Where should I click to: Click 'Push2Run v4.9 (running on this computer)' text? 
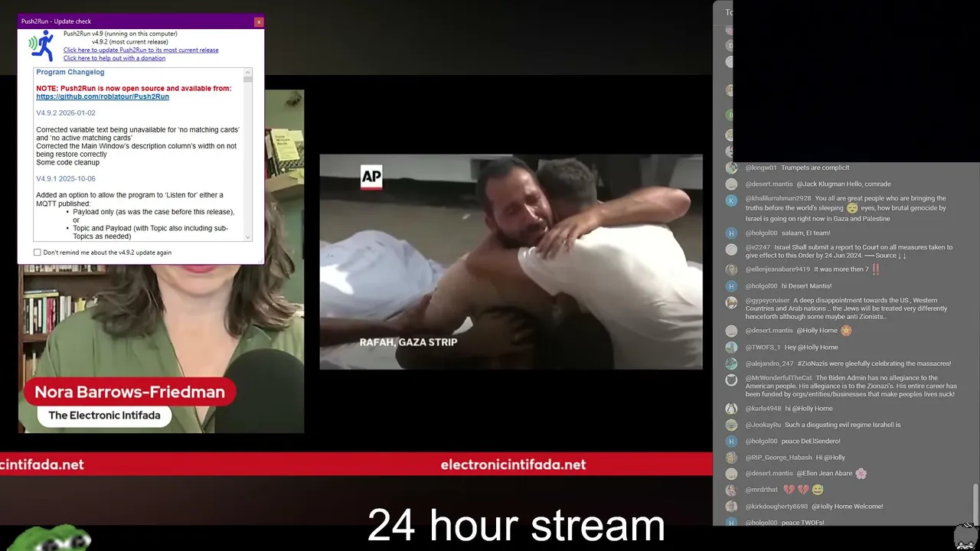120,34
